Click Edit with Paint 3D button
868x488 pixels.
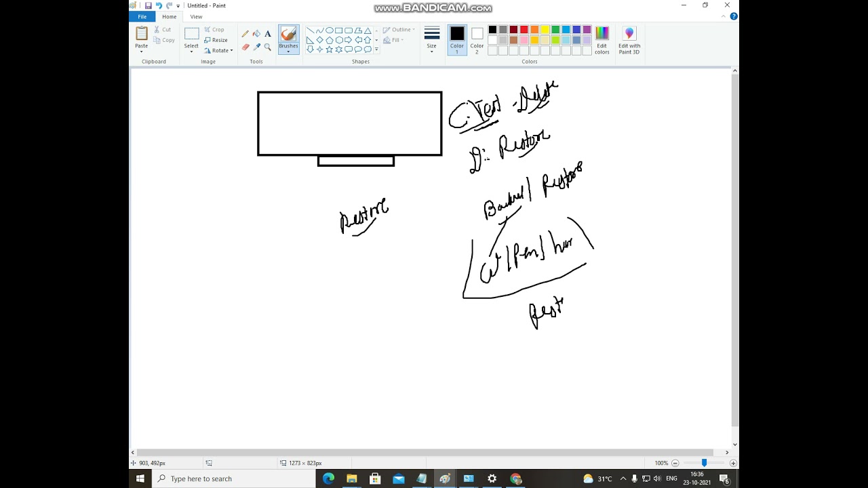tap(629, 40)
